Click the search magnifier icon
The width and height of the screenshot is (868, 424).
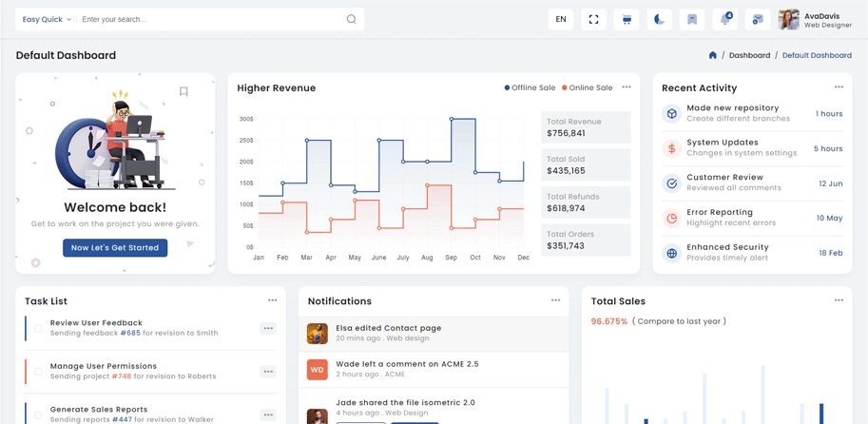pos(351,19)
